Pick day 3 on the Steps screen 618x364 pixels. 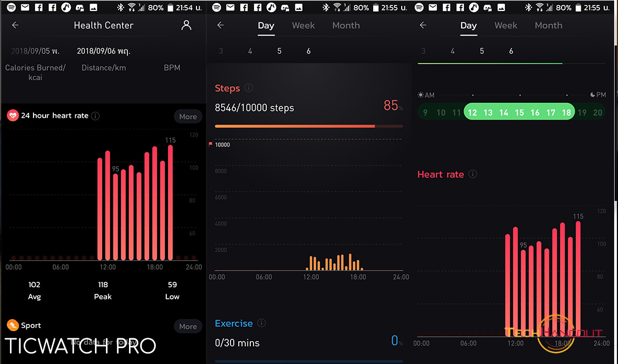(x=221, y=51)
